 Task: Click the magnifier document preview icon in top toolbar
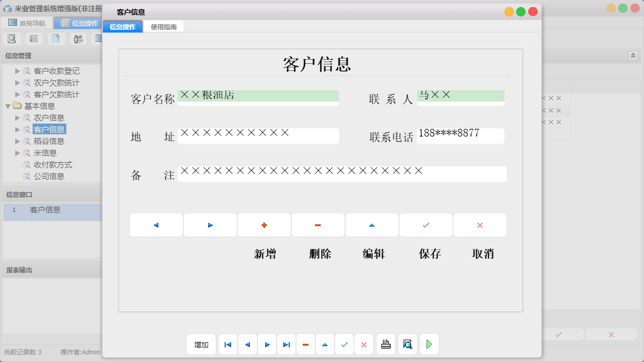click(x=12, y=38)
